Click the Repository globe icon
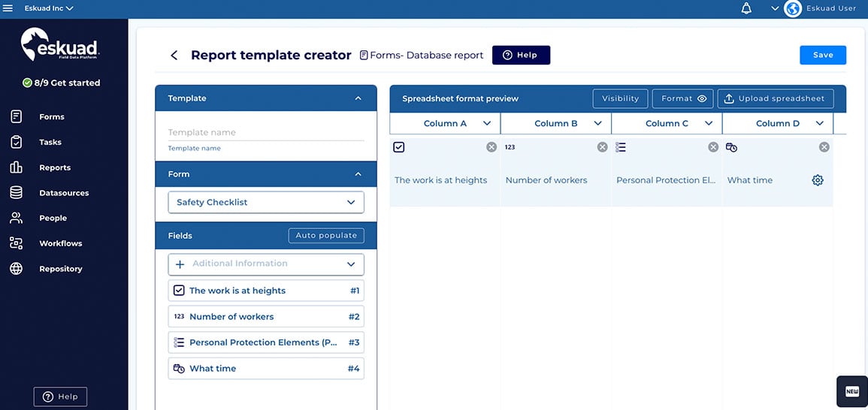Viewport: 868px width, 410px height. [16, 268]
